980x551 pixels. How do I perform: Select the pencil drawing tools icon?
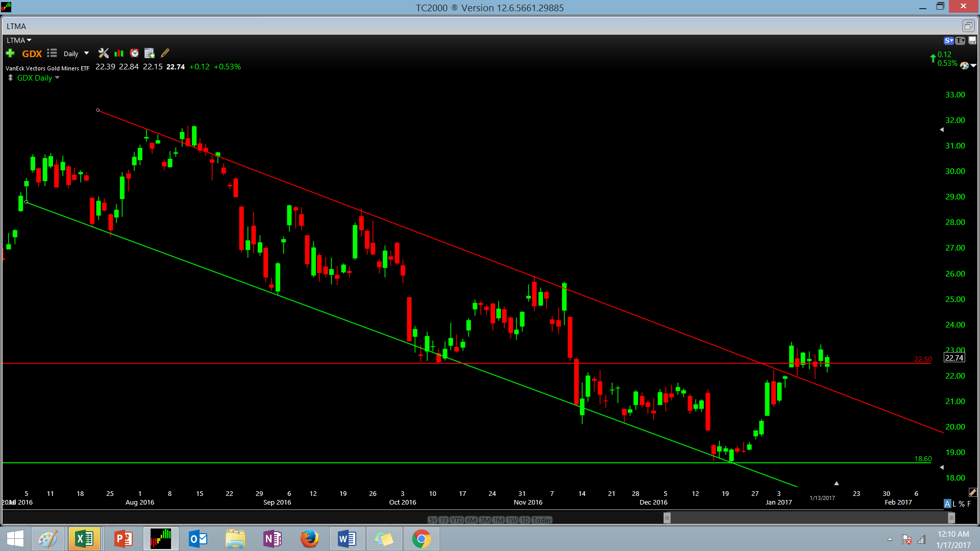click(x=165, y=53)
